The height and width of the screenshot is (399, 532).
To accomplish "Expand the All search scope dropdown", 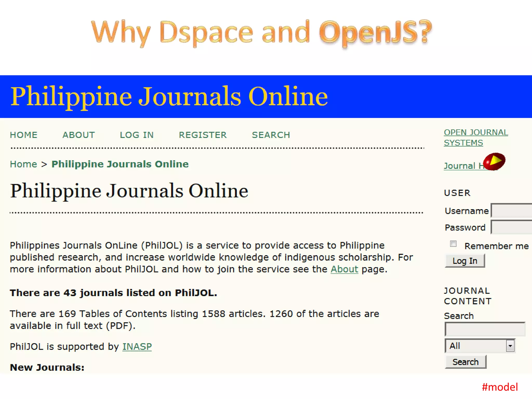I will point(510,346).
